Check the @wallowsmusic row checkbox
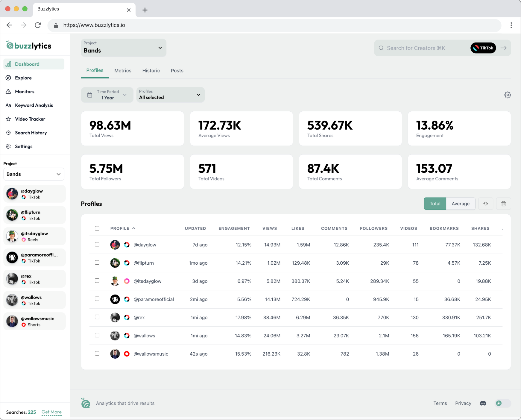521x420 pixels. tap(97, 354)
